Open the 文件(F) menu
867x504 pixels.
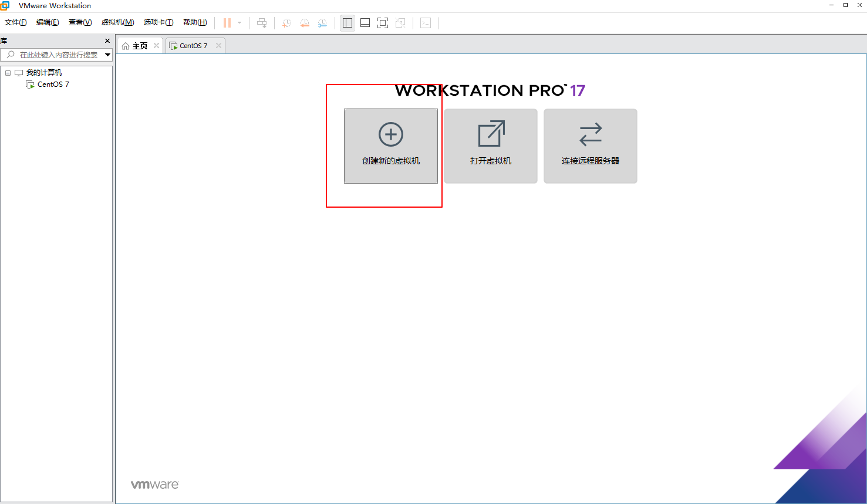tap(16, 22)
